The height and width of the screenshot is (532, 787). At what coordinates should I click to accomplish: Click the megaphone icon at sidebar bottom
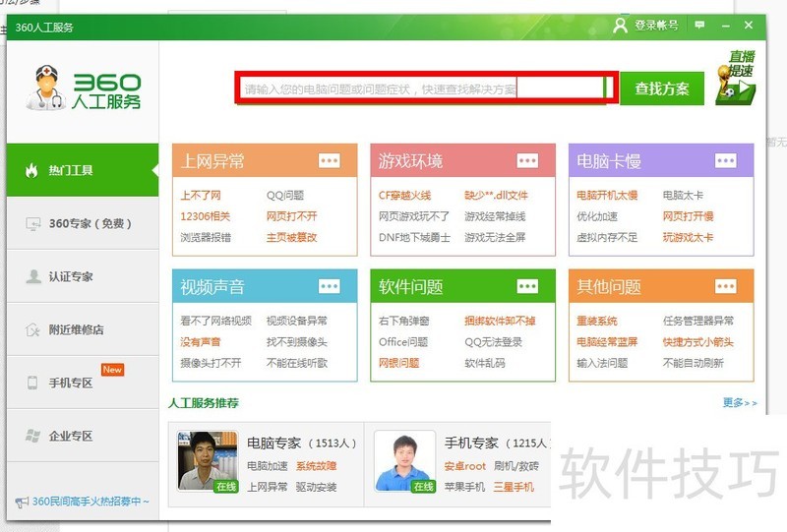click(22, 502)
